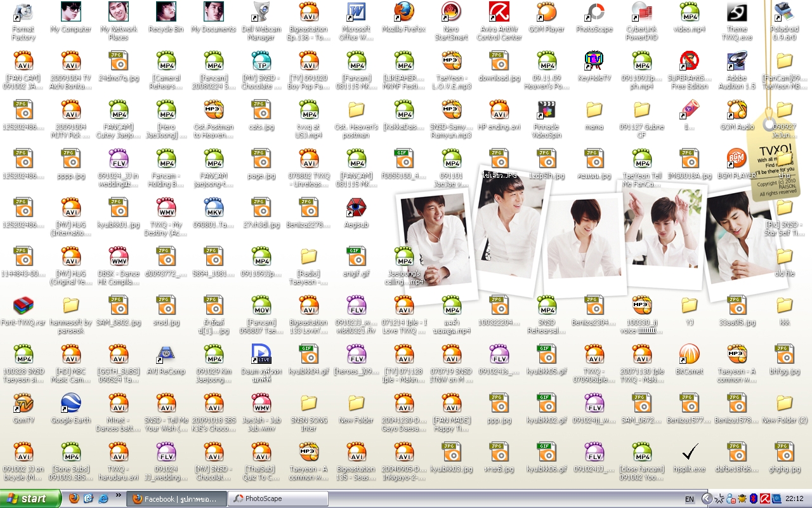Screen dimensions: 812x508
Task: Open KeyHoleTV shortcut
Action: coord(594,60)
